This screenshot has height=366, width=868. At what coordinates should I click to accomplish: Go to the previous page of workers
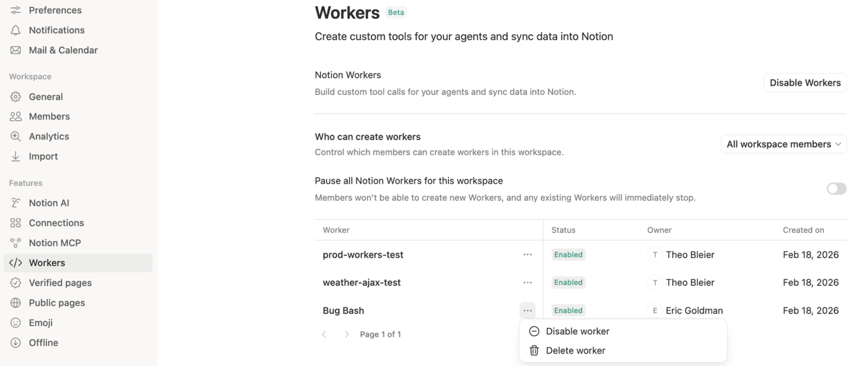324,334
